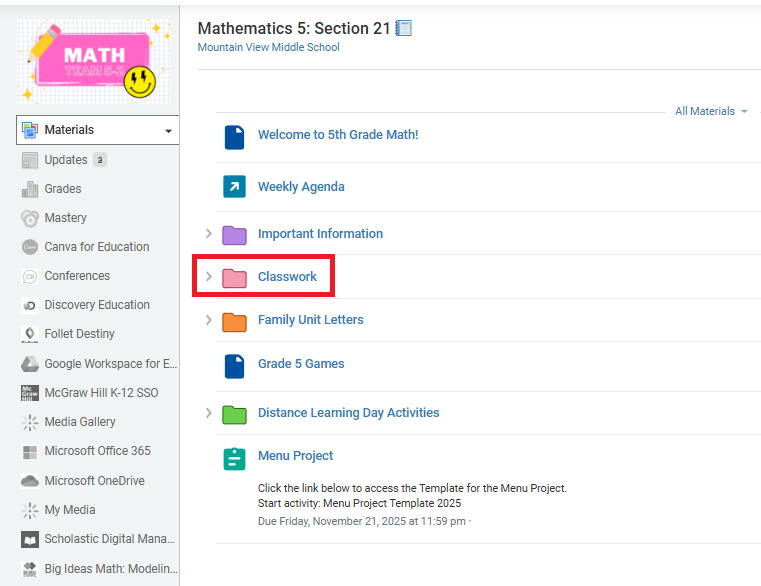This screenshot has width=761, height=586.
Task: Click the Math Team 5-2 course banner image
Action: 93,61
